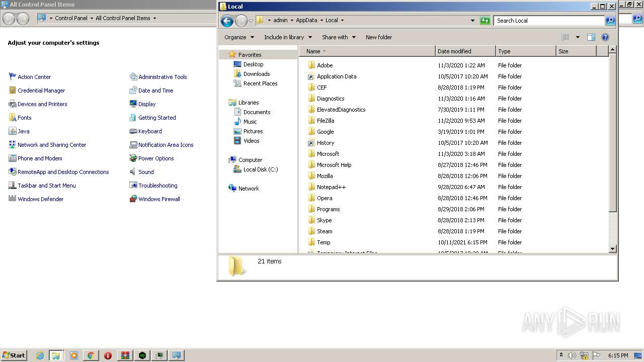Click the file list scroll down arrow
The width and height of the screenshot is (644, 362).
[612, 249]
